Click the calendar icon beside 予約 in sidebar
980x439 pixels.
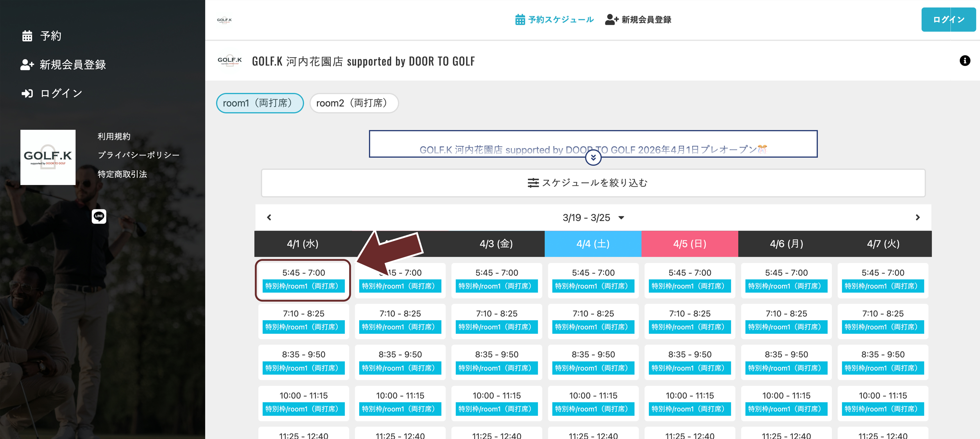tap(27, 36)
